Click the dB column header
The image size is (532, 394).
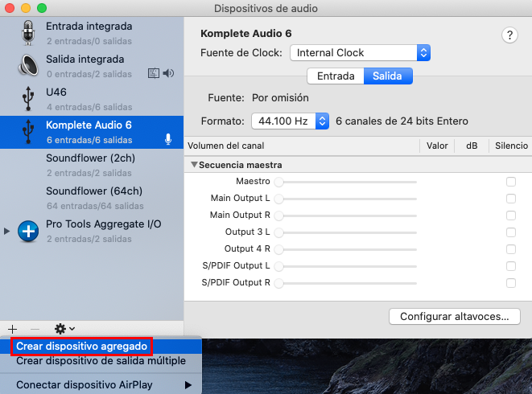pyautogui.click(x=472, y=146)
